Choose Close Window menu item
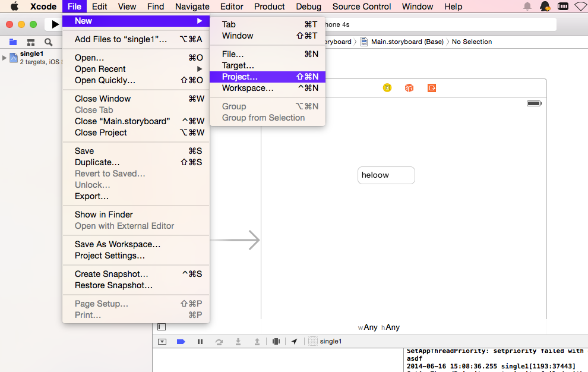The image size is (588, 372). 136,99
